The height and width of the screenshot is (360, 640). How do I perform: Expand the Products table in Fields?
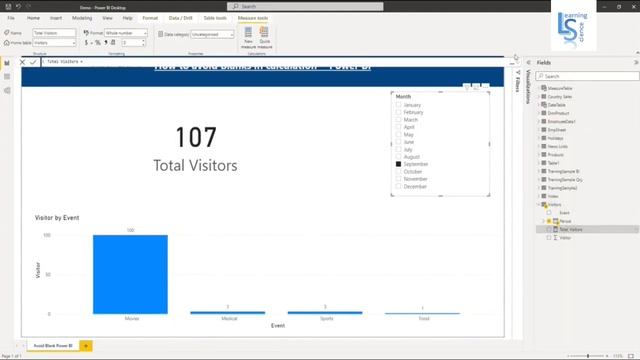click(x=539, y=155)
